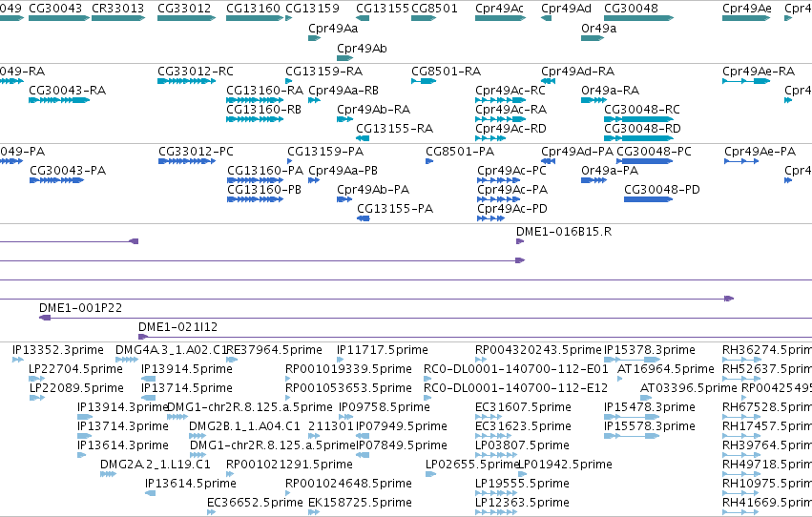Click the DME1-016B15.R clone end

pos(520,241)
